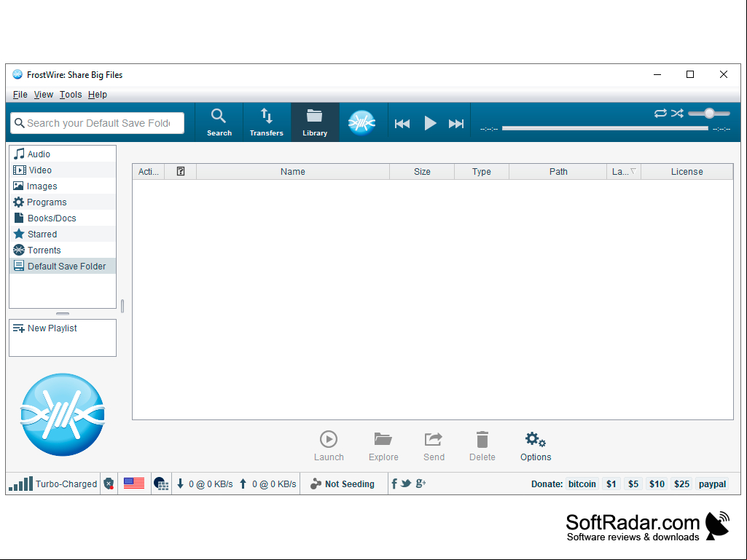Image resolution: width=747 pixels, height=560 pixels.
Task: Sort the table by Size column
Action: 422,171
